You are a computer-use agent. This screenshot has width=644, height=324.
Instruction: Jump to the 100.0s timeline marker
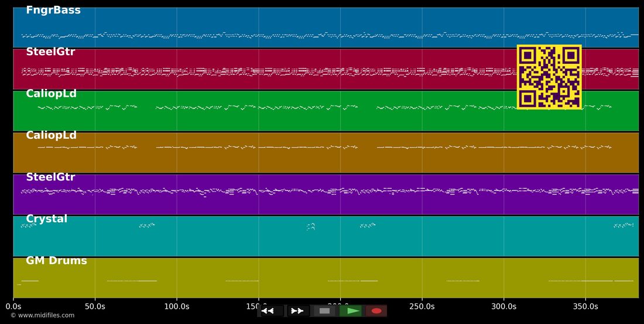(177, 306)
